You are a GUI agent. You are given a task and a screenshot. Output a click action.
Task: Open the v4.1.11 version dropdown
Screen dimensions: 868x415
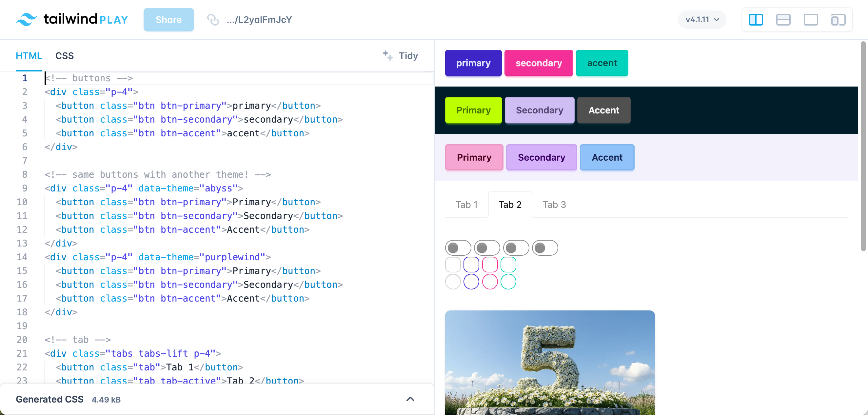tap(701, 20)
